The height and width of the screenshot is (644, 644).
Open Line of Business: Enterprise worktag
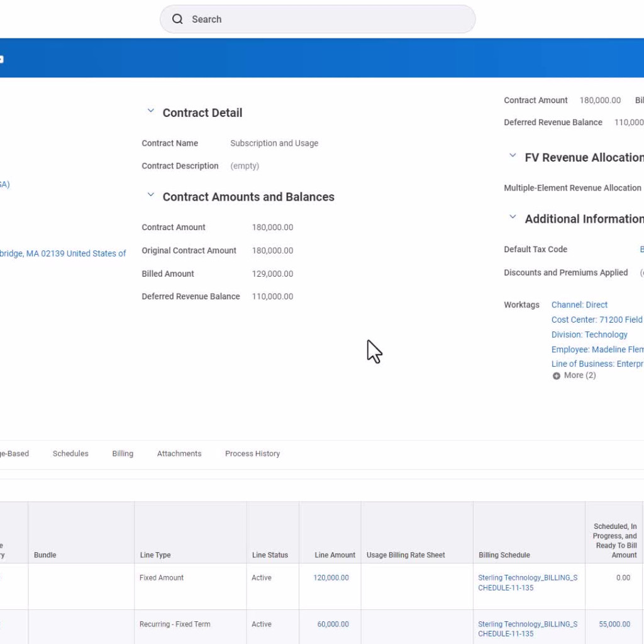pyautogui.click(x=597, y=364)
